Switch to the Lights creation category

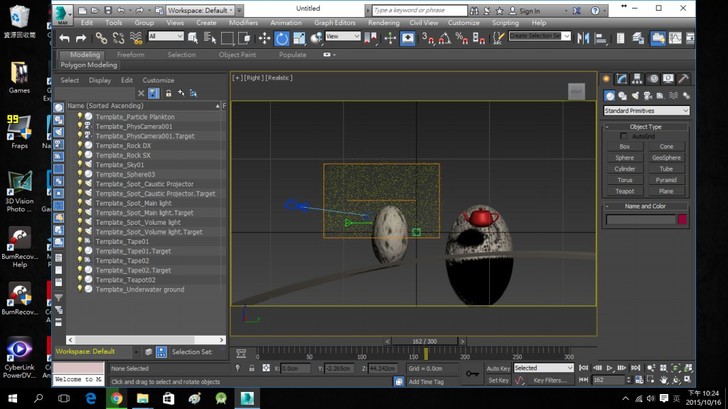[x=637, y=96]
